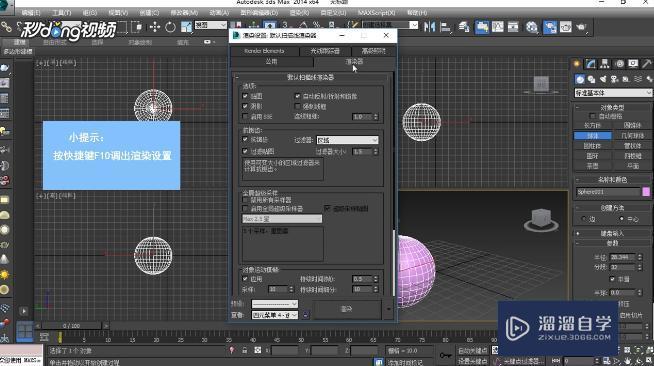Image resolution: width=654 pixels, height=366 pixels.
Task: Click the pink object color swatch
Action: click(646, 192)
